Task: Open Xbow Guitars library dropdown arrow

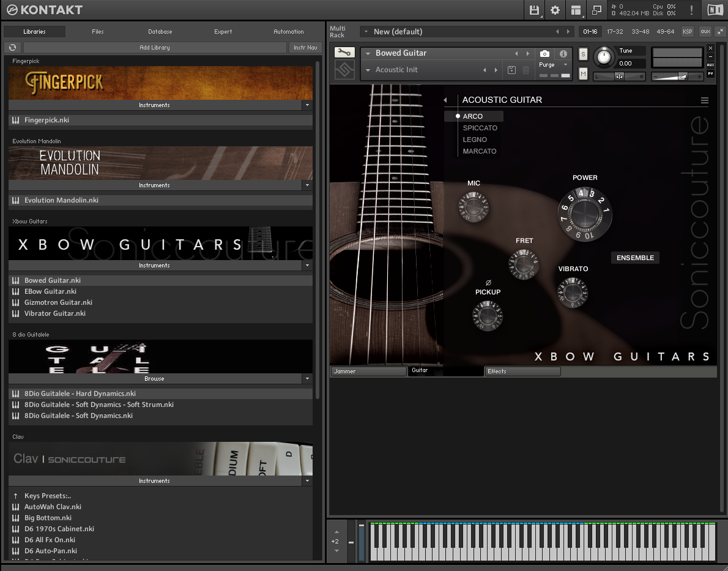Action: tap(307, 265)
